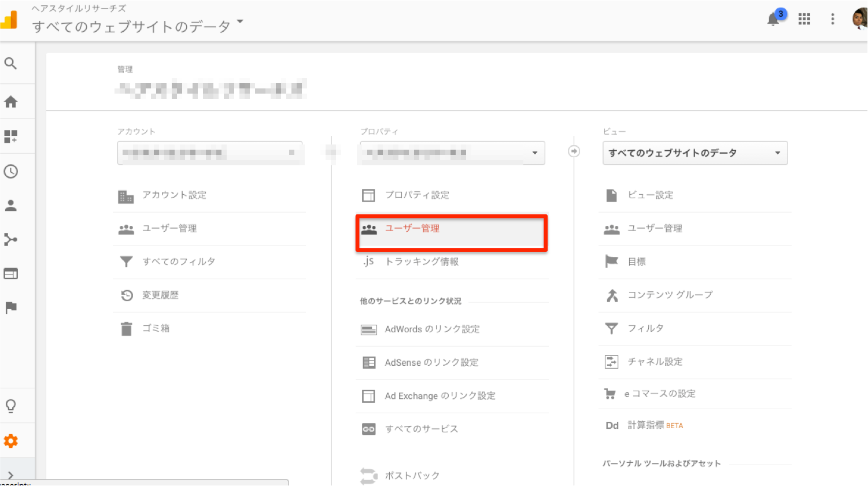Open the acquisition icon in sidebar
Screen dimensions: 868x486
pyautogui.click(x=10, y=239)
